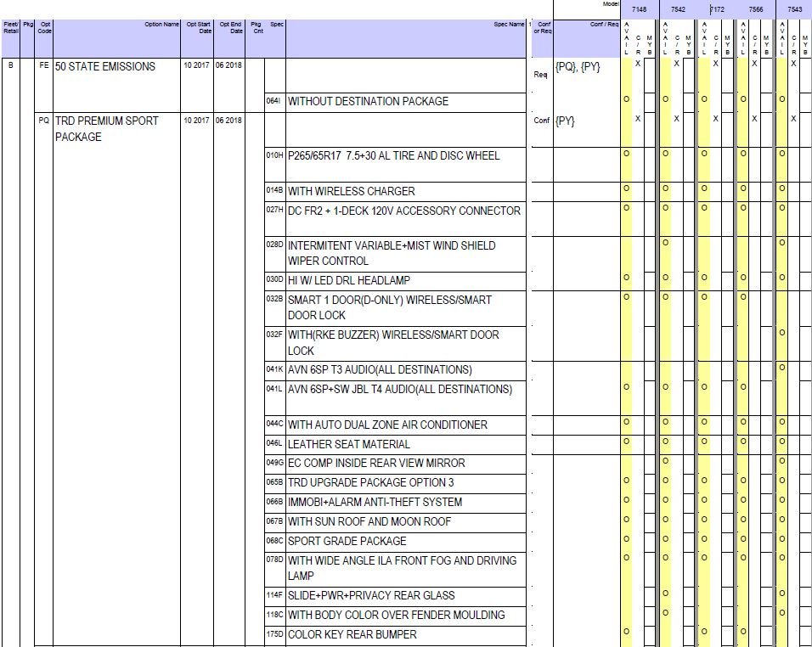Viewport: 812px width, 647px height.
Task: Click spec code '044C'
Action: point(274,424)
